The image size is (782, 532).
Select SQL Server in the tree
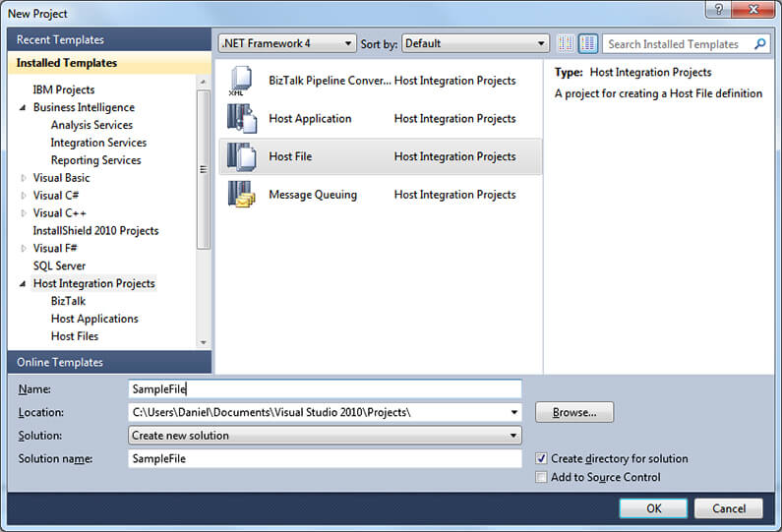click(59, 266)
